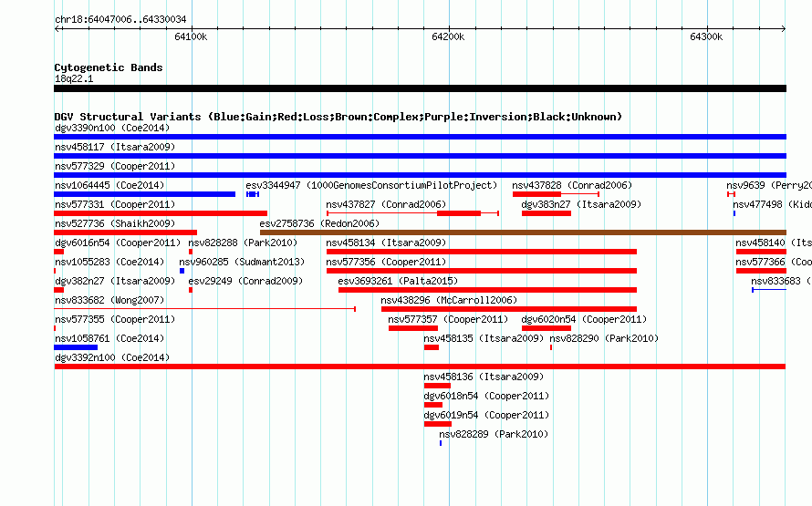Click the dgv3390n100 (Coe2014) gain bar
This screenshot has width=812, height=506.
420,137
